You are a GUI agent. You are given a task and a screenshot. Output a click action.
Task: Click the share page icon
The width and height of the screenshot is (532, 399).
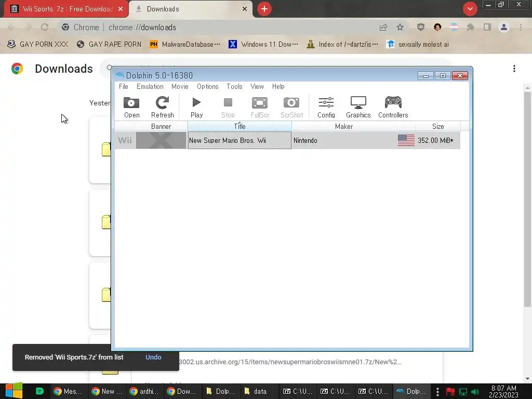(383, 27)
